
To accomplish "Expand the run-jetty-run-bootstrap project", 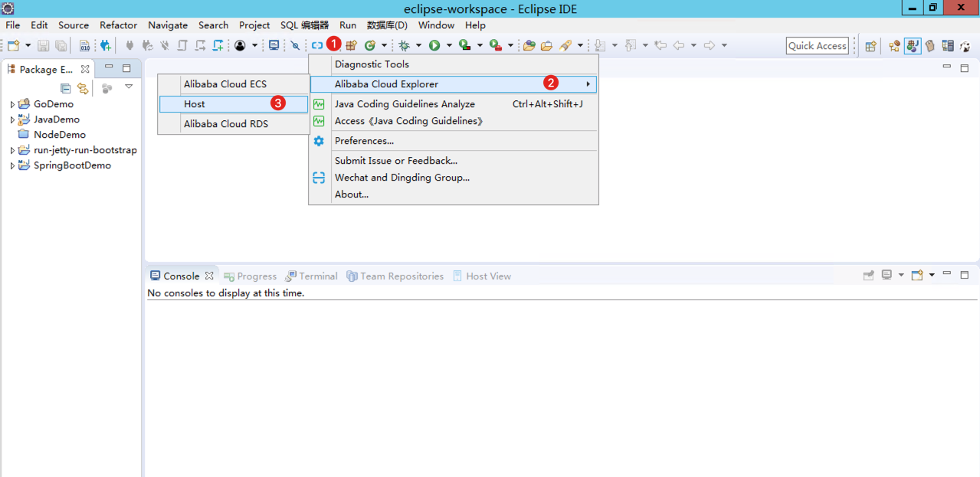I will [12, 150].
